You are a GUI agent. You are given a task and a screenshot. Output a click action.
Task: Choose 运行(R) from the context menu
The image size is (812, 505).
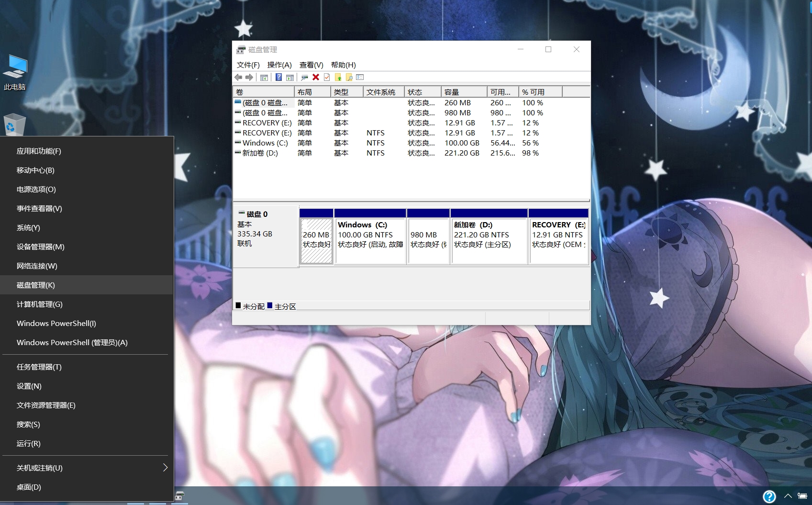click(87, 444)
